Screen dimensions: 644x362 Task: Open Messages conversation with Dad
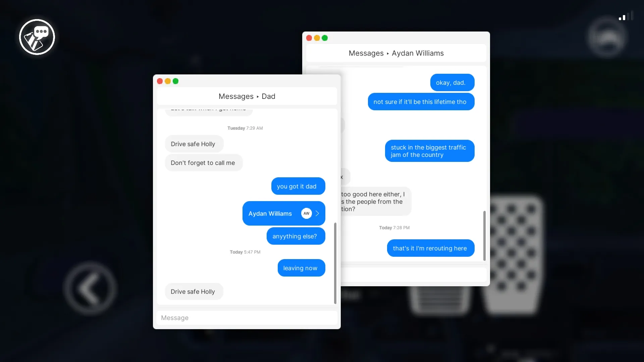pos(247,96)
